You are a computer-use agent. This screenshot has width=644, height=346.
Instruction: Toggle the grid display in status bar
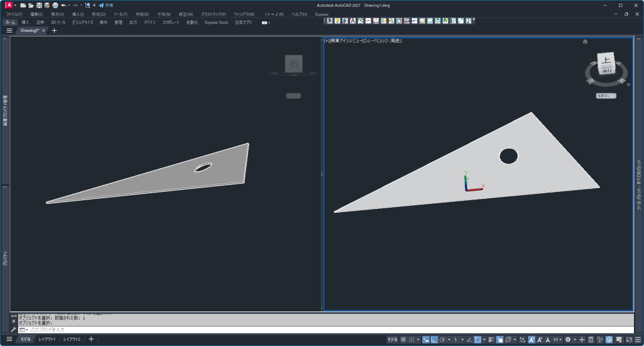(x=403, y=340)
